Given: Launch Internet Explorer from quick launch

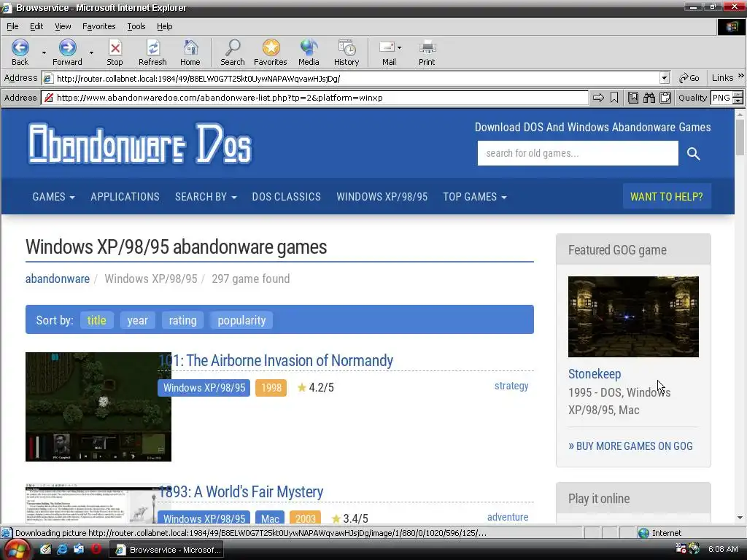Looking at the screenshot, I should click(x=62, y=550).
